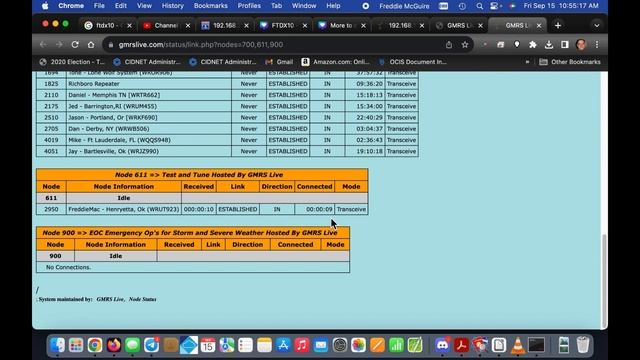The image size is (640, 360).
Task: Open Music from the dock
Action: pyautogui.click(x=302, y=345)
